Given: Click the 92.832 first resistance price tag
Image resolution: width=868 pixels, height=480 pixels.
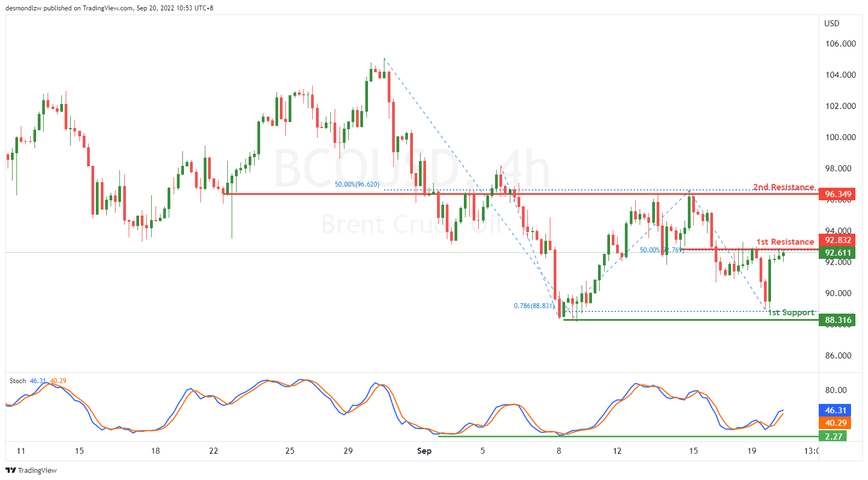Looking at the screenshot, I should tap(837, 240).
